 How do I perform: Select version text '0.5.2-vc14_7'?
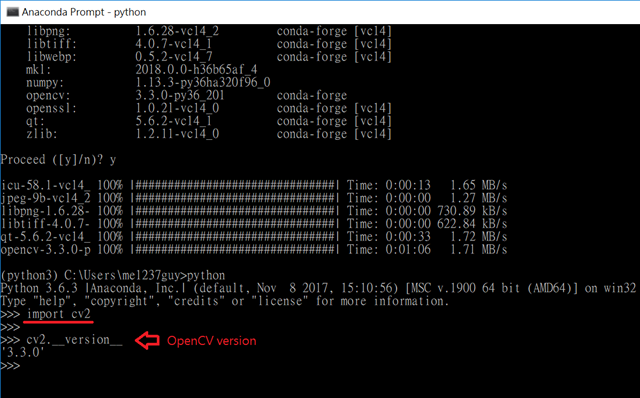174,57
